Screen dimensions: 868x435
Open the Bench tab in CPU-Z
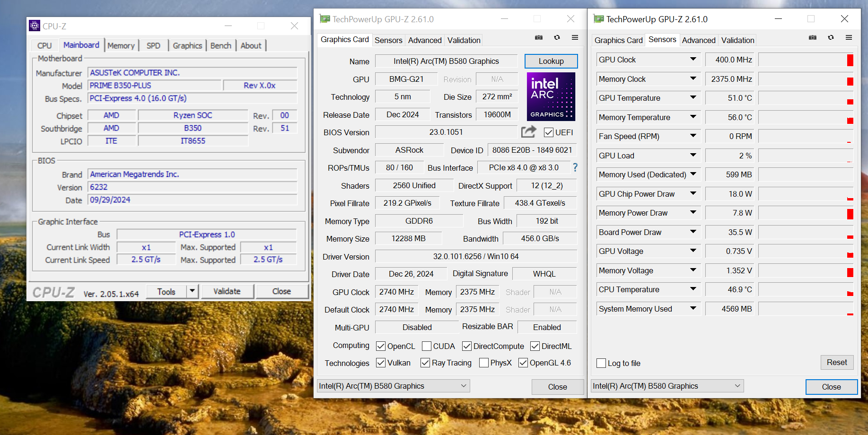[221, 45]
